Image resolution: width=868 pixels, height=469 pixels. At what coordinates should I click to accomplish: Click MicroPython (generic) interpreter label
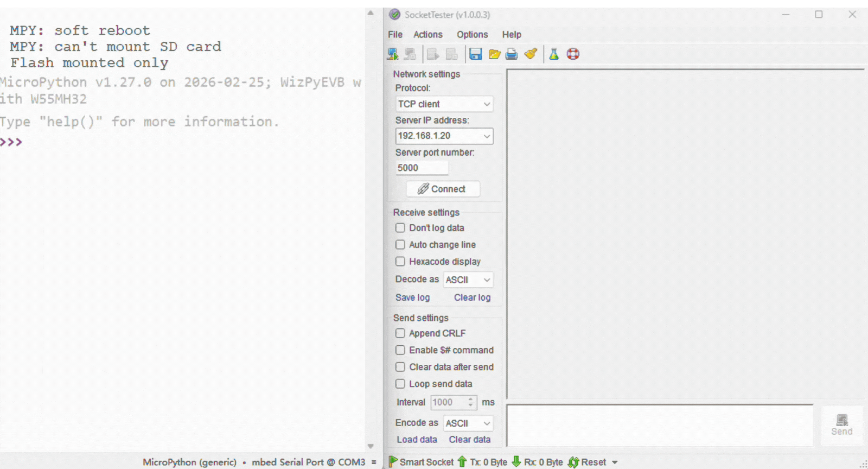(x=189, y=462)
